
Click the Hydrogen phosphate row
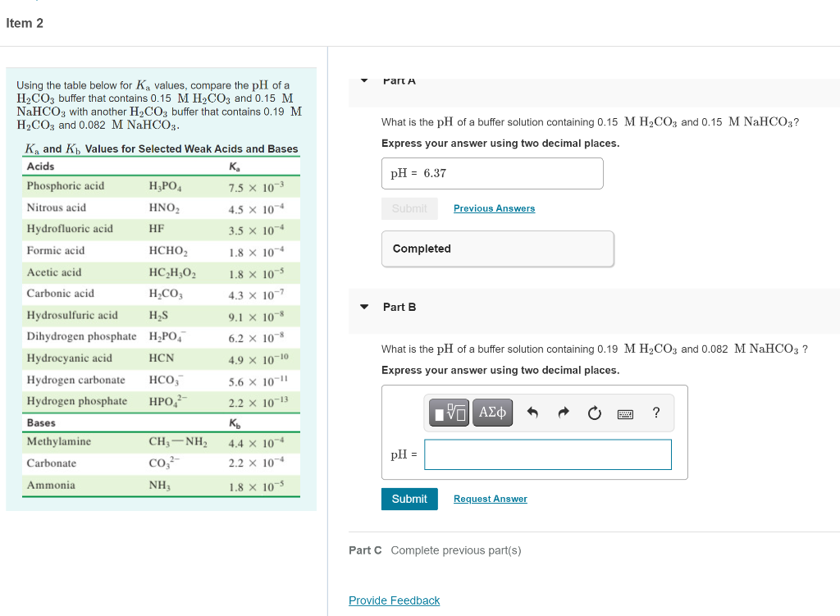162,402
